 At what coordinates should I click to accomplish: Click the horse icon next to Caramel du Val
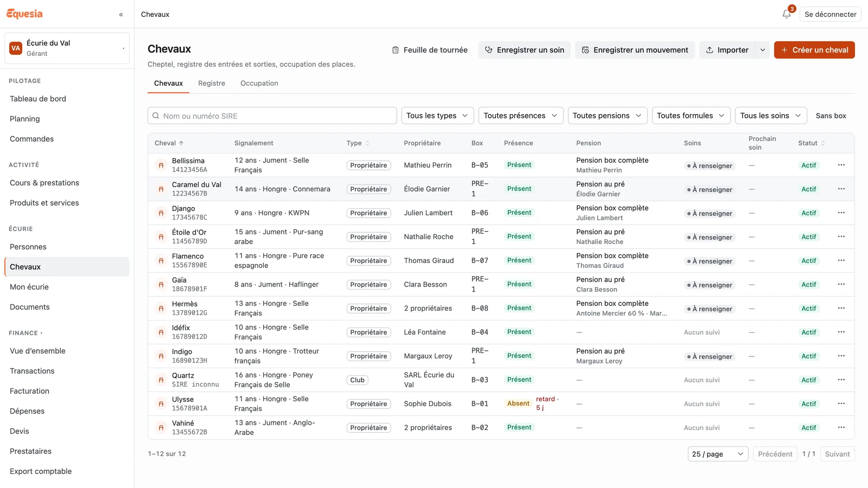tap(161, 189)
